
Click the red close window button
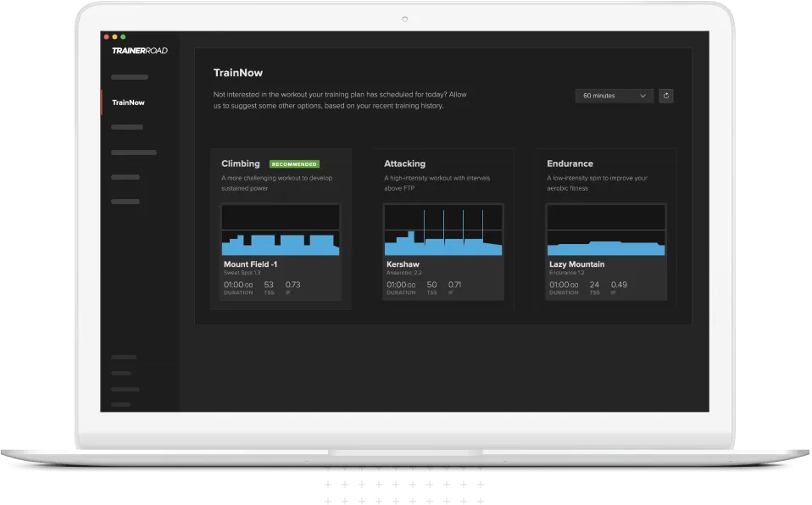tap(107, 37)
